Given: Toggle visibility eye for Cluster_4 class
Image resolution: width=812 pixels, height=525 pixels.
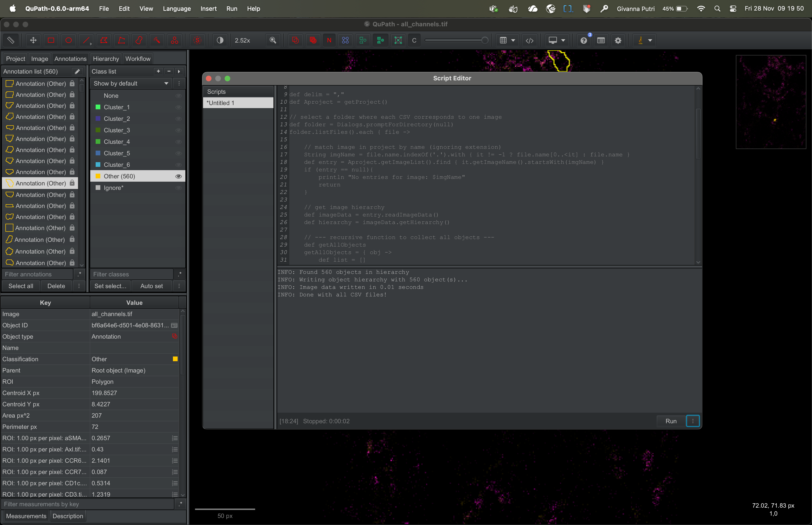Looking at the screenshot, I should 178,142.
